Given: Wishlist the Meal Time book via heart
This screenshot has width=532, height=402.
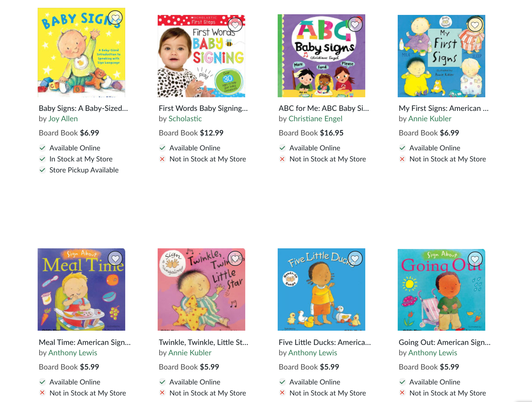Looking at the screenshot, I should click(x=115, y=258).
